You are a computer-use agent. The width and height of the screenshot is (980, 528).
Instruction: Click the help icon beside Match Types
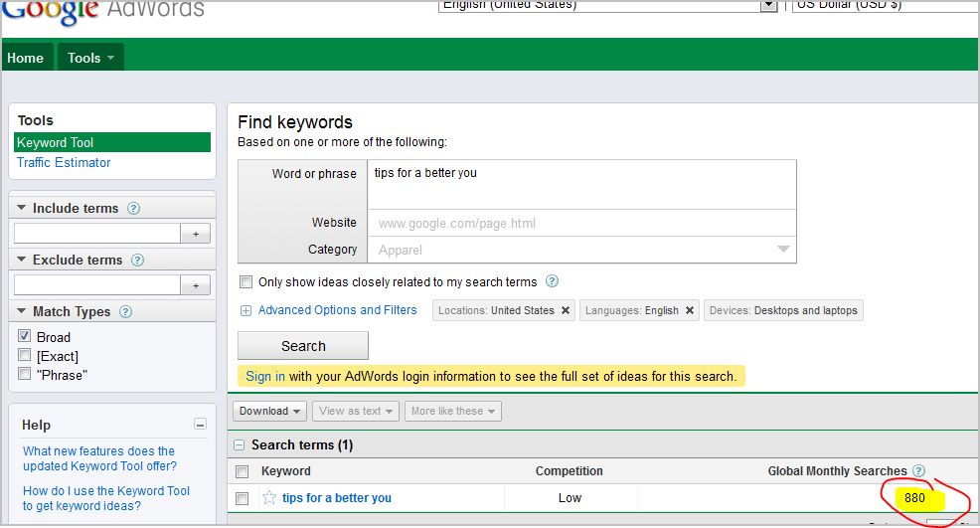(x=126, y=312)
